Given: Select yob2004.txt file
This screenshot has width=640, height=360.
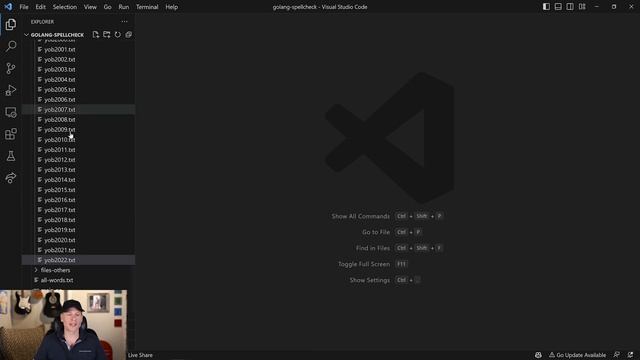Looking at the screenshot, I should 78,80.
